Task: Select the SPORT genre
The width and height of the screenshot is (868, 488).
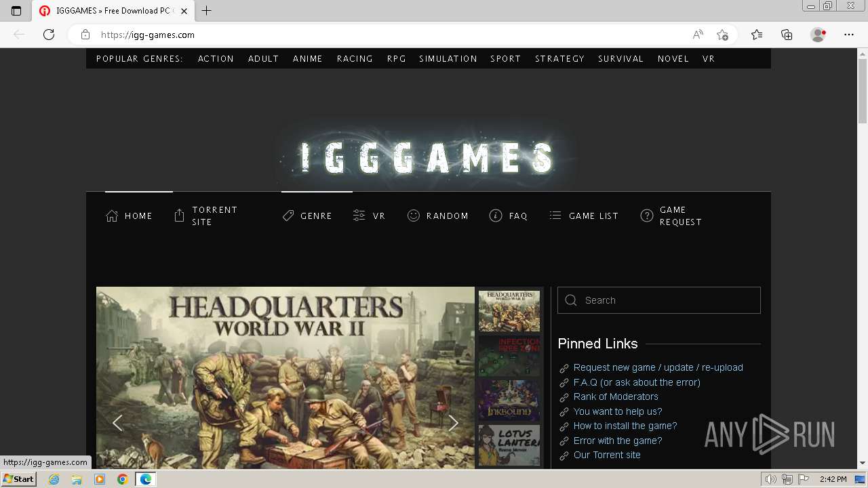Action: (506, 59)
